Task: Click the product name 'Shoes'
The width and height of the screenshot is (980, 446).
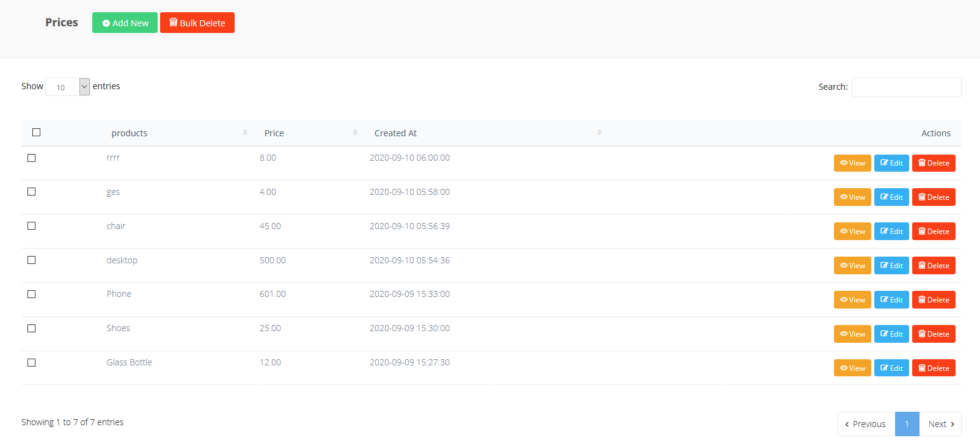Action: click(x=118, y=328)
